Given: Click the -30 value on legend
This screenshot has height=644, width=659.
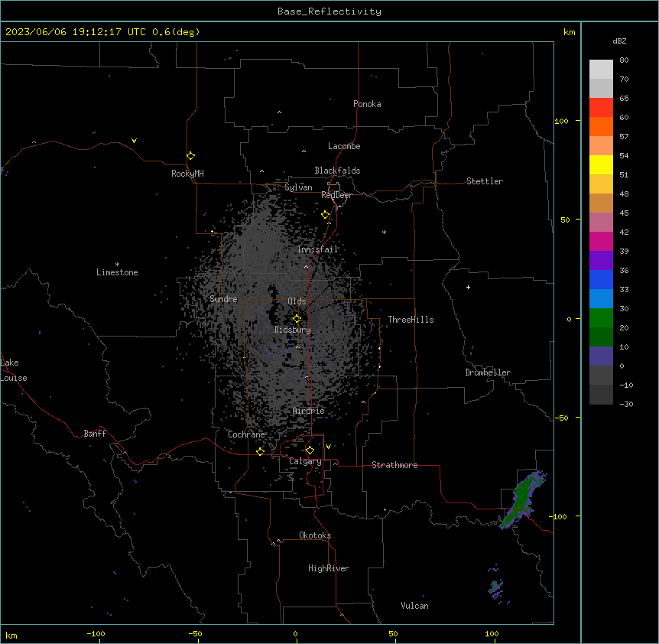Looking at the screenshot, I should (x=626, y=405).
